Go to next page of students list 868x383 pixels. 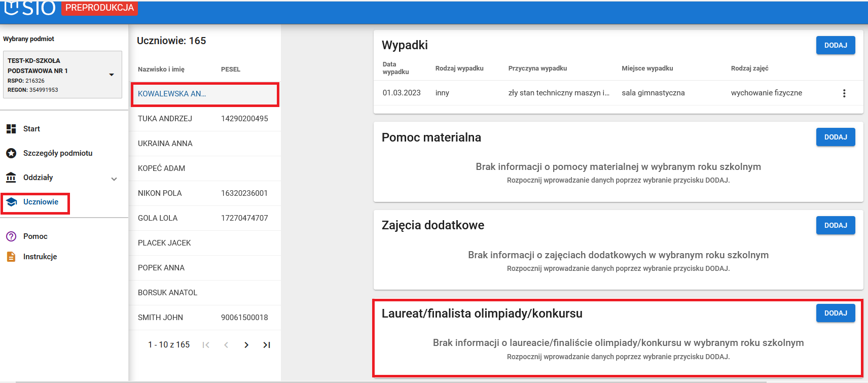(x=246, y=345)
